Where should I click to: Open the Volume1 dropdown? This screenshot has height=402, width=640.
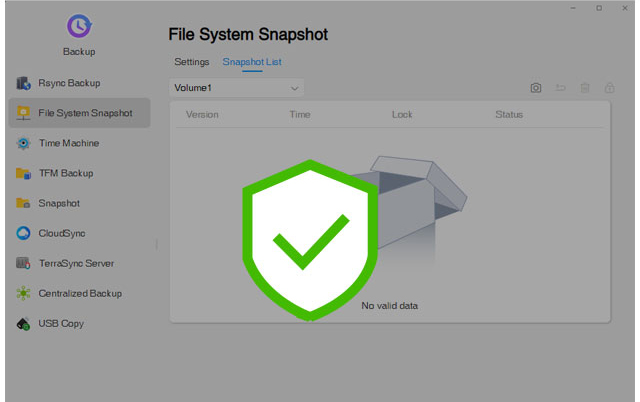(x=236, y=88)
